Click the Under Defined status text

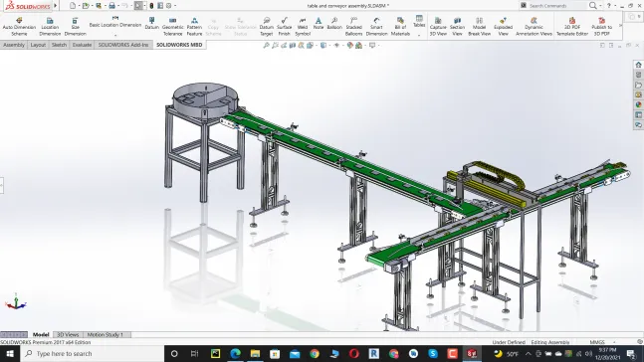point(509,342)
